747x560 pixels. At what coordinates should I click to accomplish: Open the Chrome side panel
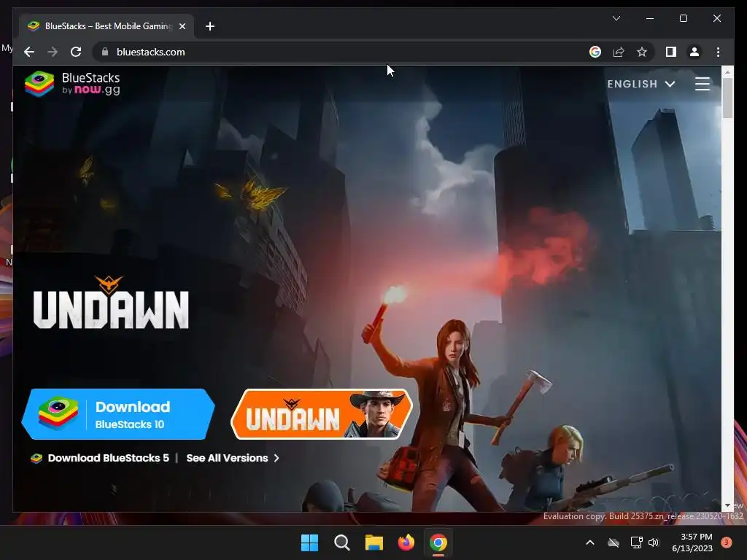[671, 52]
